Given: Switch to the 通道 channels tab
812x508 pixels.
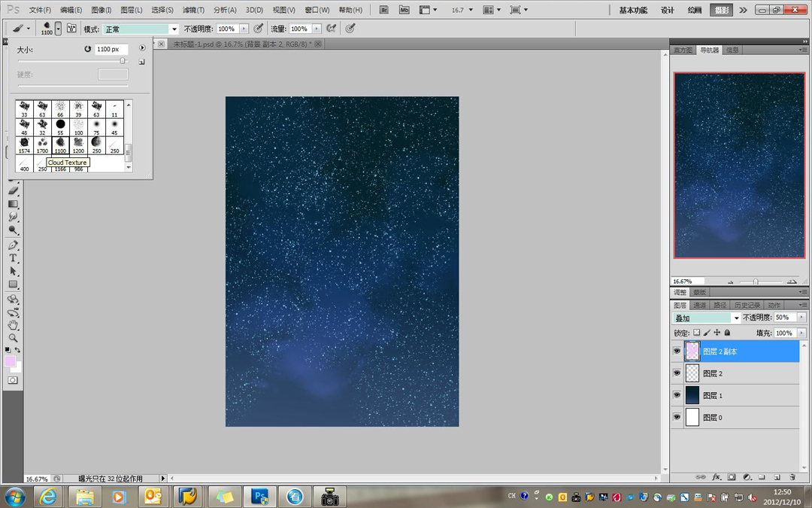Looking at the screenshot, I should [x=700, y=305].
